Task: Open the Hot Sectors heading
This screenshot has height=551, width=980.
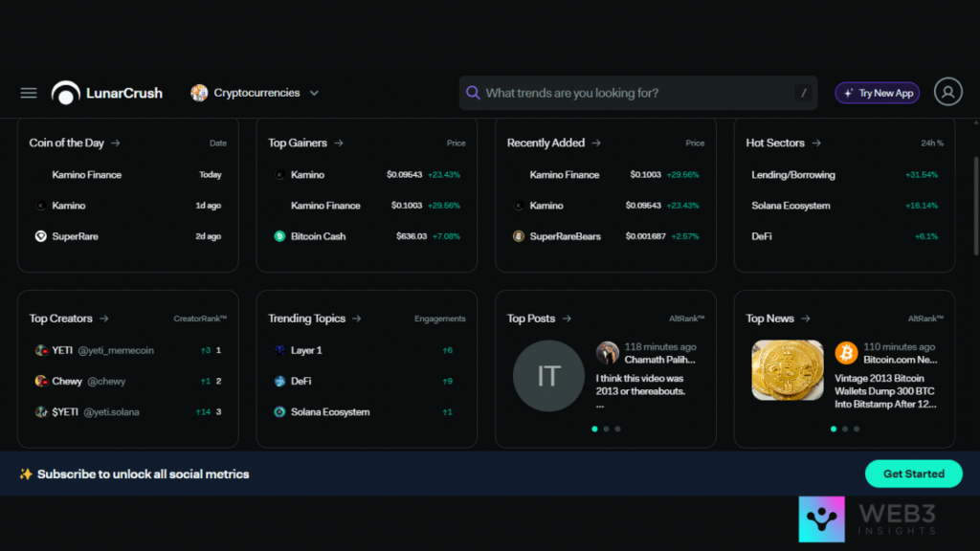Action: (775, 143)
